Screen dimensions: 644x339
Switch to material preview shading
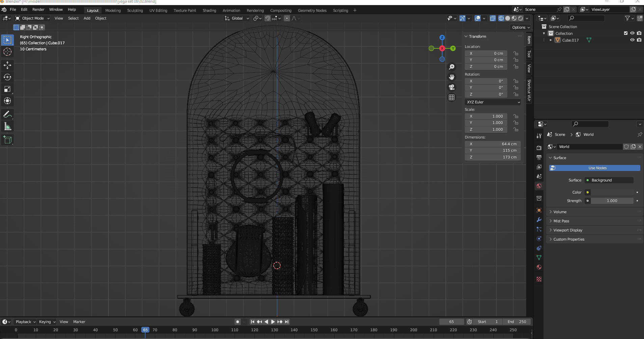coord(514,18)
